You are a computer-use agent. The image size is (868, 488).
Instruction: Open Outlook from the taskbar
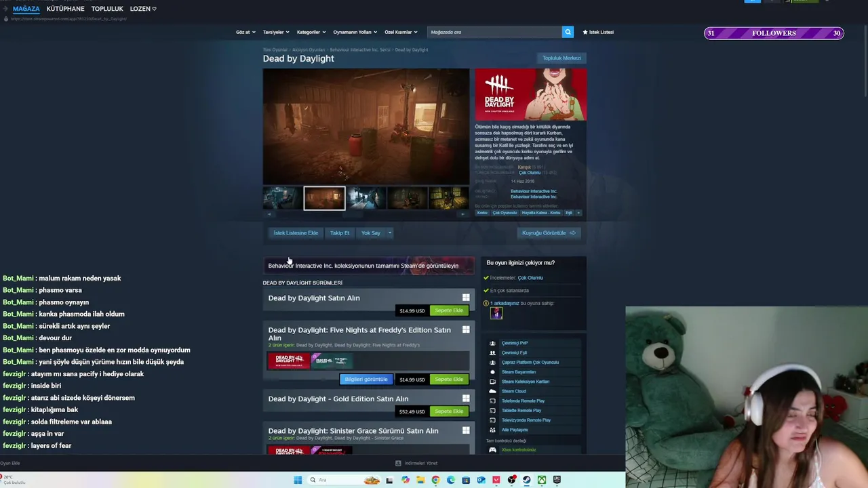coord(481,480)
